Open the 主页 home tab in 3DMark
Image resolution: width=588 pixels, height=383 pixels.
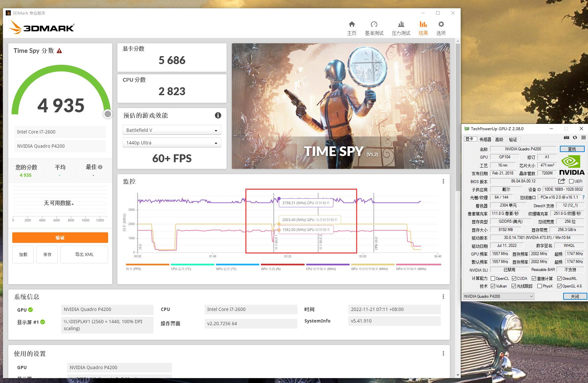(352, 28)
